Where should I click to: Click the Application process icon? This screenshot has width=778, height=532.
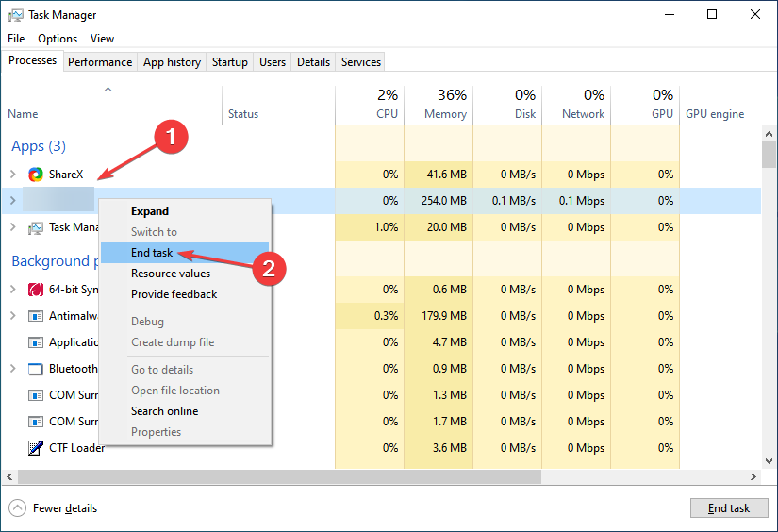coord(35,342)
